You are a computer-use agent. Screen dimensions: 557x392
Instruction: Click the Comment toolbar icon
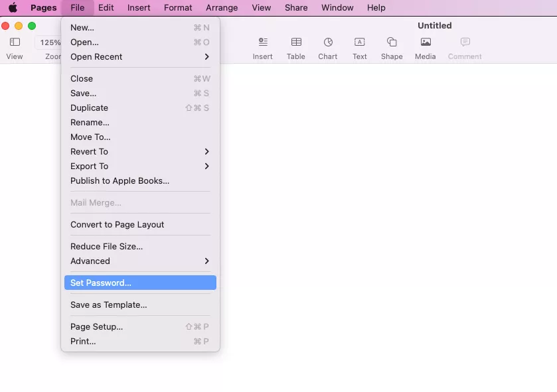(465, 42)
